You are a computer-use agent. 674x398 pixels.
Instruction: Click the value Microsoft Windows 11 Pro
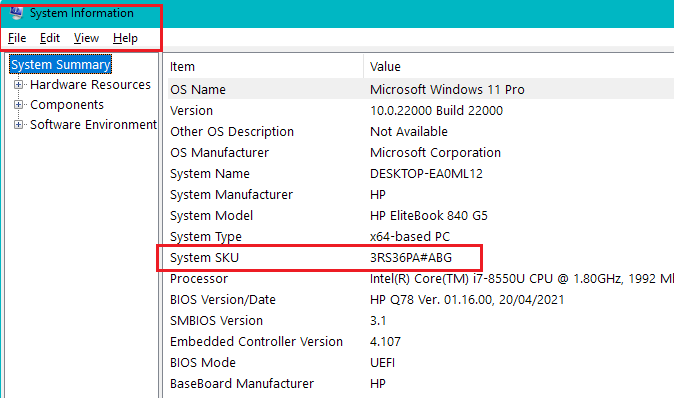[x=447, y=89]
